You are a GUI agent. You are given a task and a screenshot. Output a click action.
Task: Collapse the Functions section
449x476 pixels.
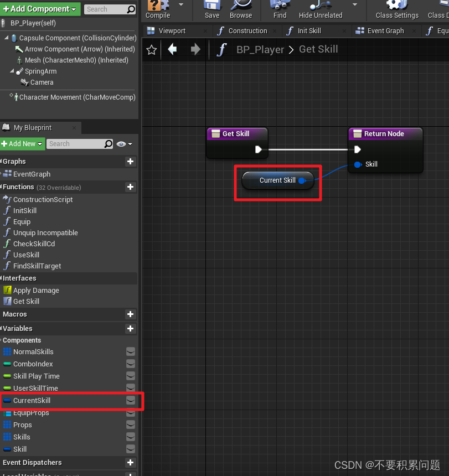(1, 187)
